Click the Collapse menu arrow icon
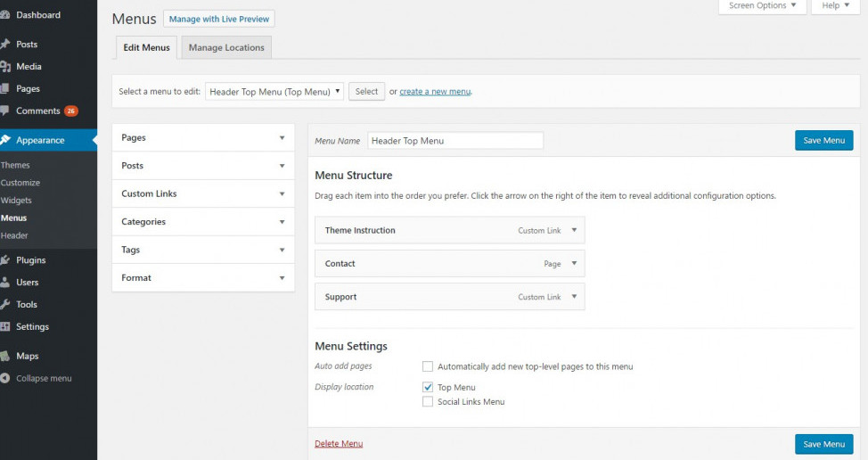This screenshot has width=868, height=460. [x=5, y=378]
